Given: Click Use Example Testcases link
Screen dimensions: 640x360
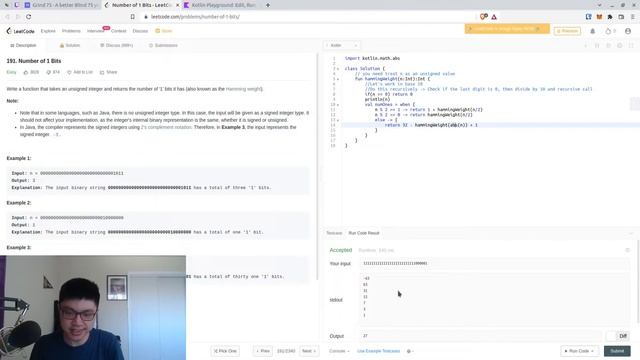Looking at the screenshot, I should [x=378, y=351].
